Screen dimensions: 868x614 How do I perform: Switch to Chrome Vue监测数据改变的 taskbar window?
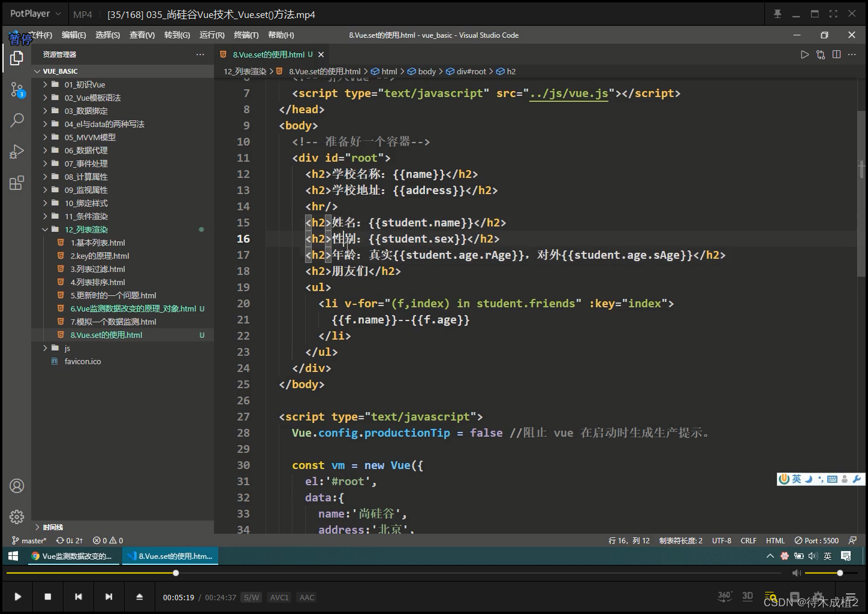(x=73, y=556)
